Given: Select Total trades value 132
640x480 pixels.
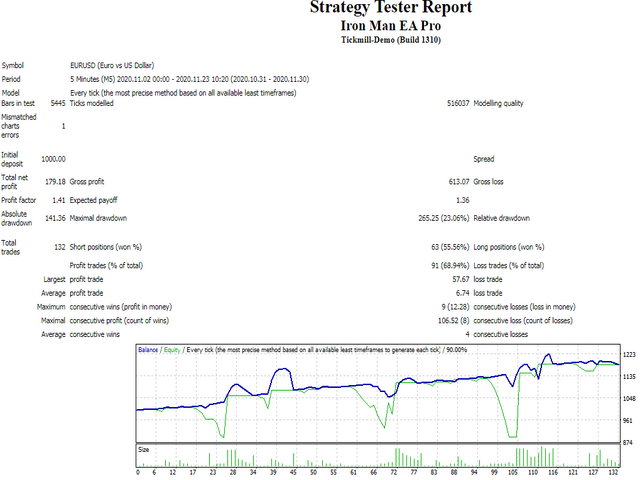Looking at the screenshot, I should click(60, 247).
